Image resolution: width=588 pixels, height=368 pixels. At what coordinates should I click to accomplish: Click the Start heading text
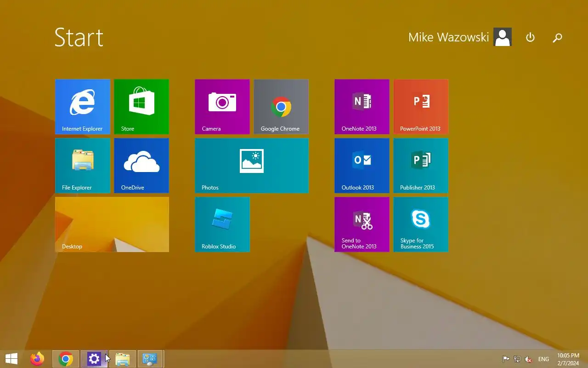[x=79, y=37]
